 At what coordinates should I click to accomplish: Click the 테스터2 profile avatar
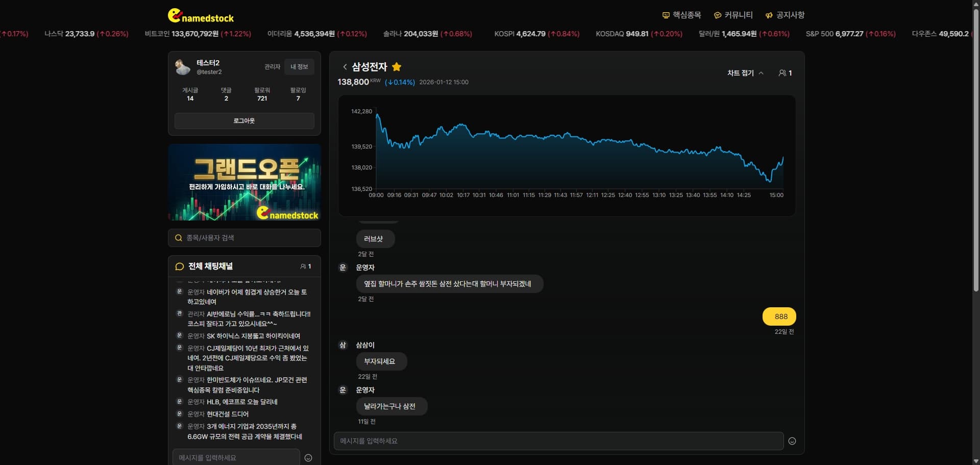click(x=183, y=67)
